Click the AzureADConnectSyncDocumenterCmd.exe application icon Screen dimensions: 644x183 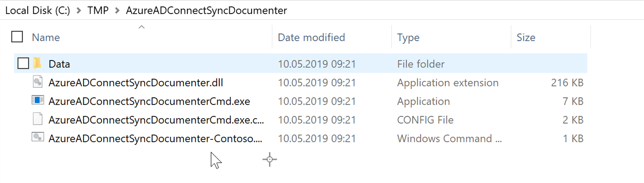point(37,101)
